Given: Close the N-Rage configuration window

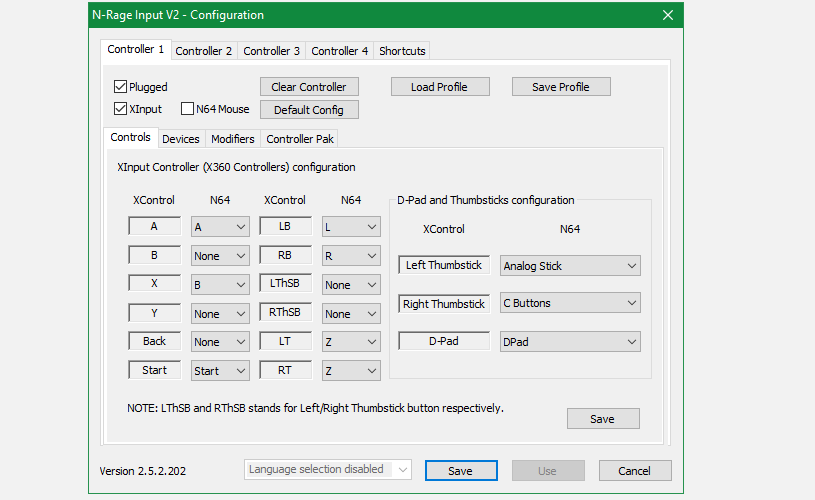Looking at the screenshot, I should click(x=668, y=15).
